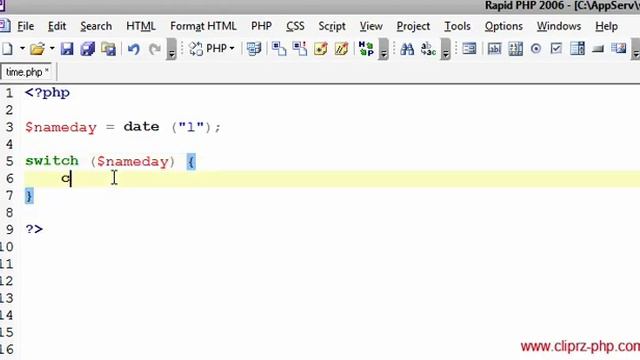
Task: Click the HTML to PHP conversion icon
Action: pos(366,49)
